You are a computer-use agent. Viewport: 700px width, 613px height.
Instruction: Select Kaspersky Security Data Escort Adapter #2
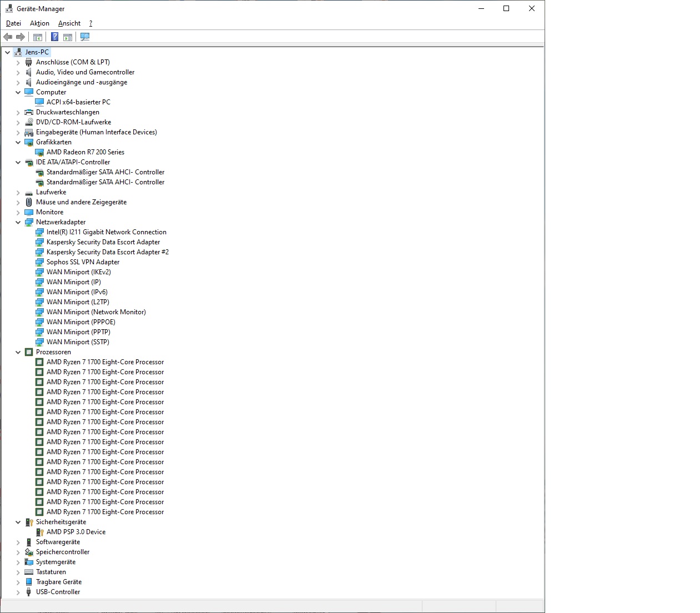point(108,252)
